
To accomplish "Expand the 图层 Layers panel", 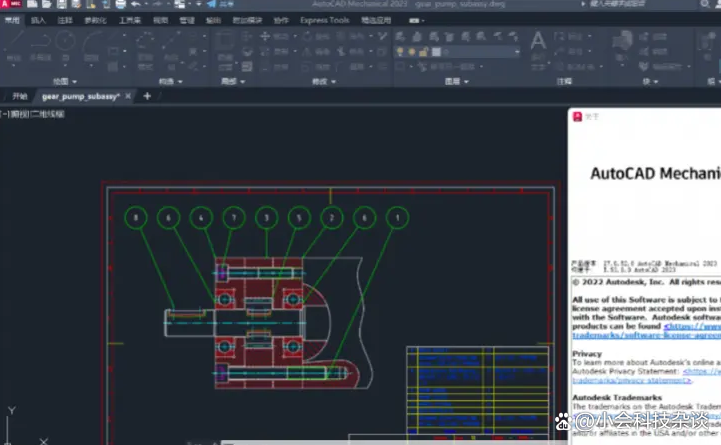I will (x=457, y=81).
